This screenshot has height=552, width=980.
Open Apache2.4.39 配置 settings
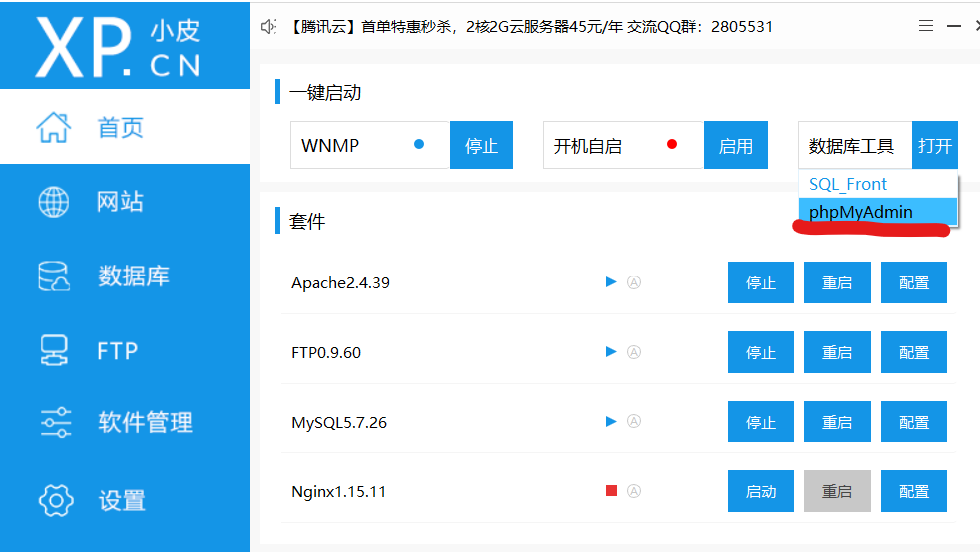pos(914,282)
